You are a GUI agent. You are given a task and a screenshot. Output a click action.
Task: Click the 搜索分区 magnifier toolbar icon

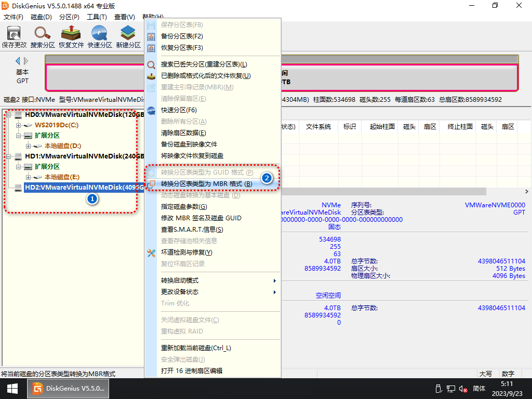pos(43,34)
